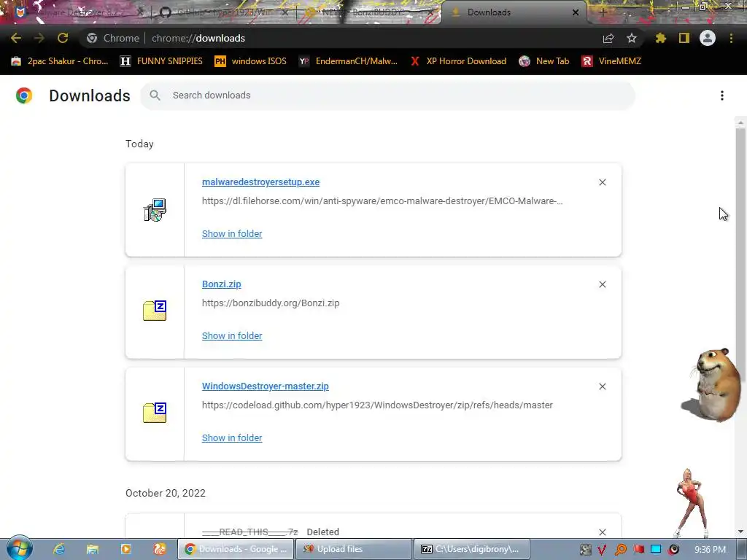Open the VineMEMZ bookmark

[x=611, y=61]
